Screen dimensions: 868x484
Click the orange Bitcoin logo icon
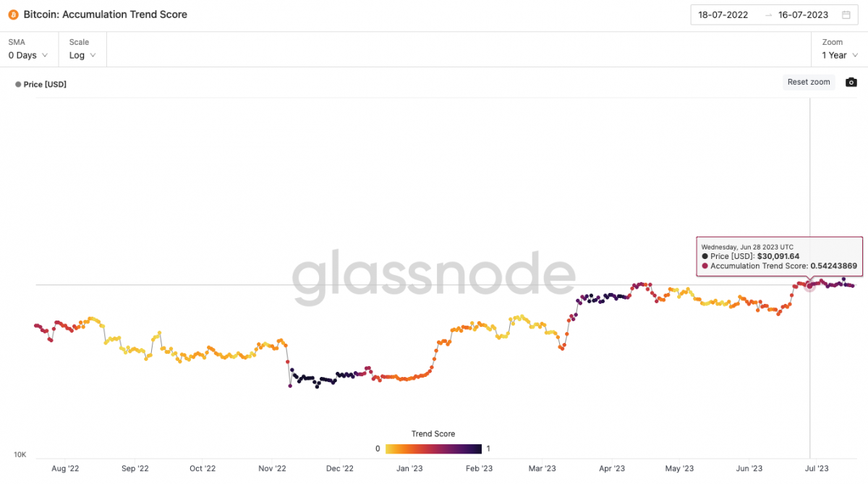click(14, 14)
